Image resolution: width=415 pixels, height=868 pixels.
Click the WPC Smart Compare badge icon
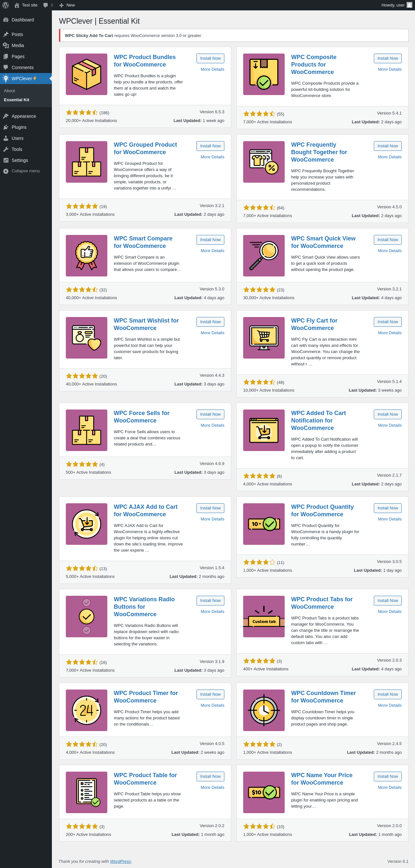coord(87,255)
